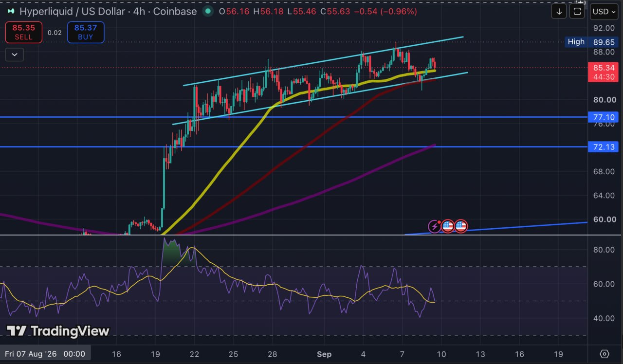Click the red SELL 85.35 button
Viewport: 623px width, 364px height.
[23, 32]
